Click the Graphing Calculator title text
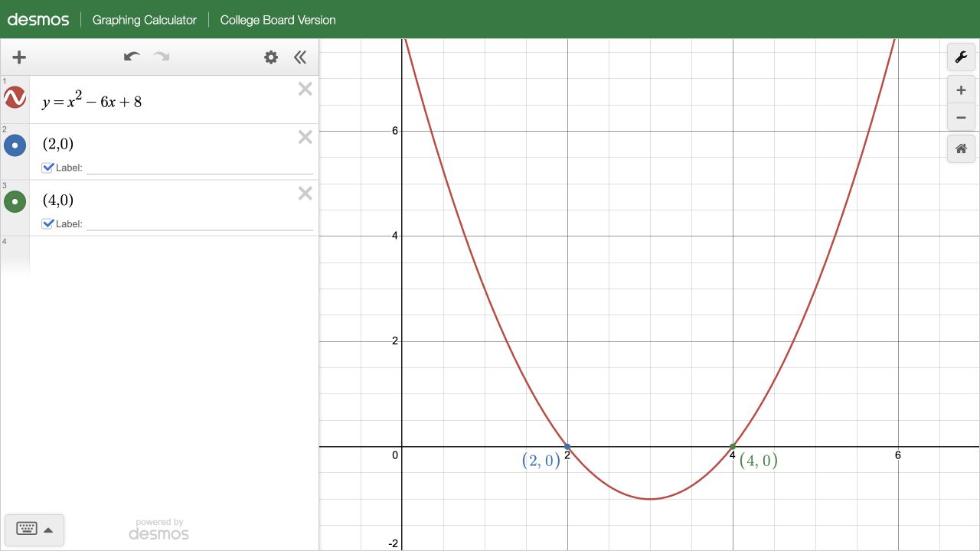980x551 pixels. point(145,20)
